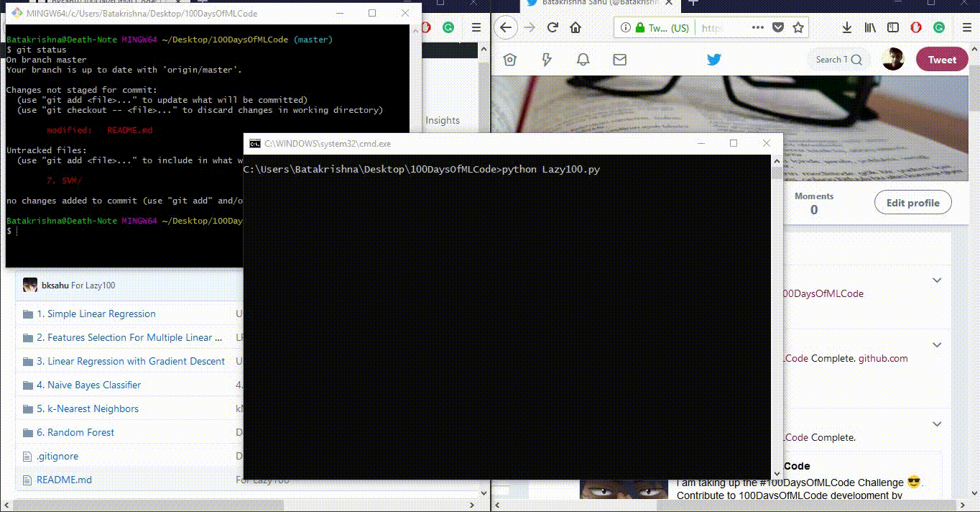Click the forward arrow in Twitter browser
Viewport: 980px width, 512px height.
point(530,27)
